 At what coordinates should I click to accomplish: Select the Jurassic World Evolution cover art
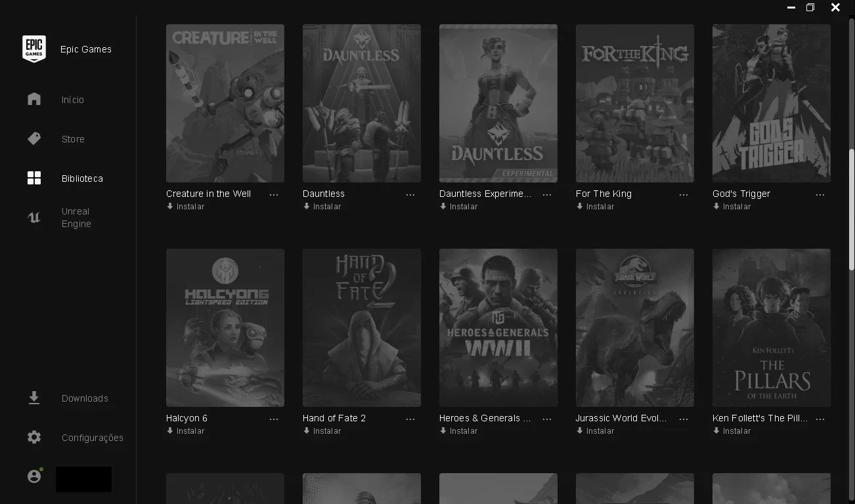pos(635,327)
